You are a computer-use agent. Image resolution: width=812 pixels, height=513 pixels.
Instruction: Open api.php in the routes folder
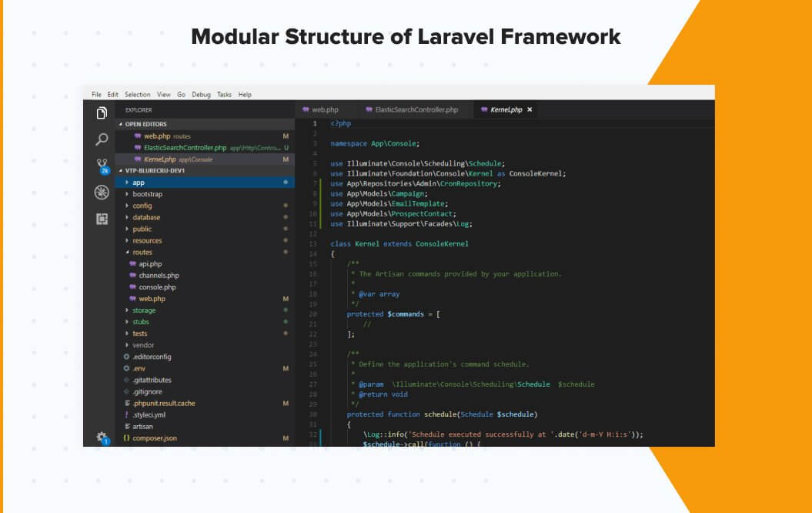coord(150,264)
